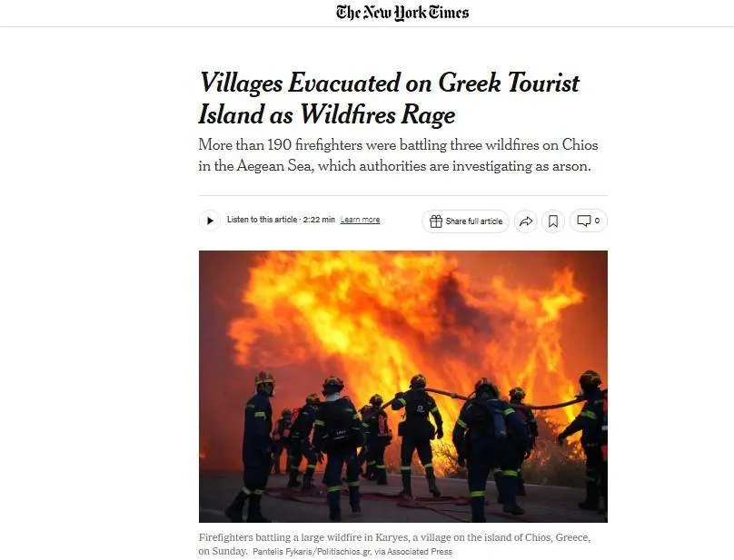734x560 pixels.
Task: Play the article audio
Action: point(210,221)
